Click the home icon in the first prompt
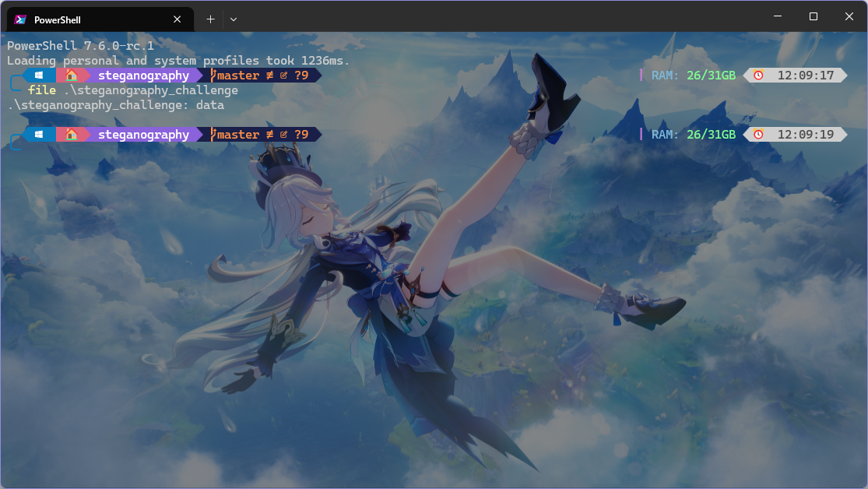Image resolution: width=868 pixels, height=489 pixels. pyautogui.click(x=71, y=76)
